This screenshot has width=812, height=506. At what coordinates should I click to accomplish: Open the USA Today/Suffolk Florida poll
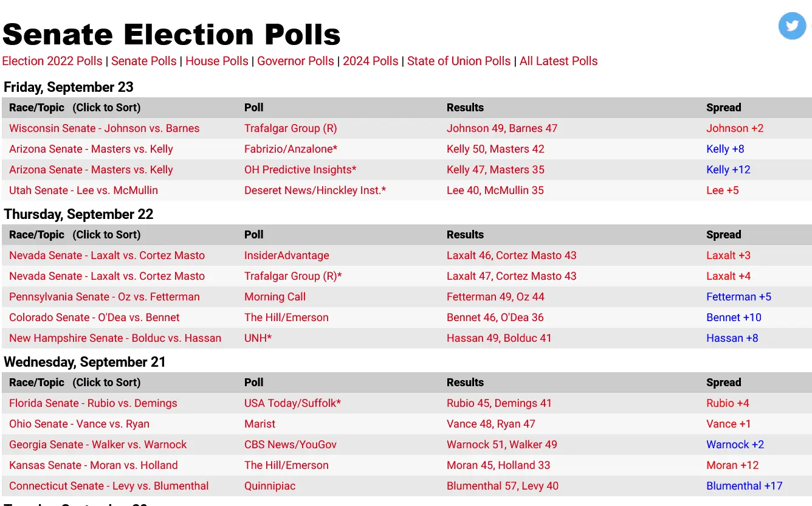(292, 403)
